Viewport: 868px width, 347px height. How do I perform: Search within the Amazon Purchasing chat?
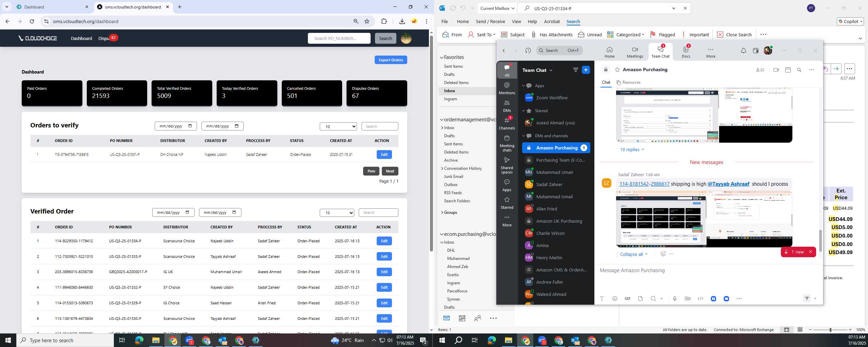click(x=799, y=70)
